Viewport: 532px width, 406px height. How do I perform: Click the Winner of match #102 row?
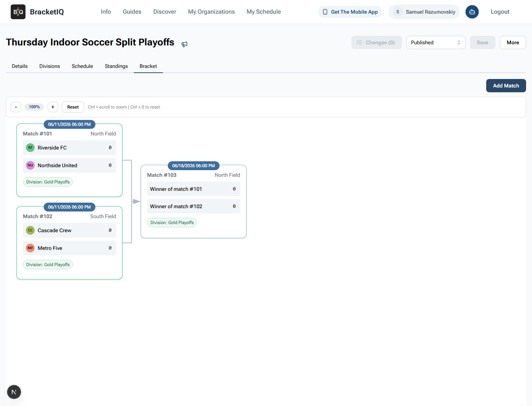pos(194,206)
